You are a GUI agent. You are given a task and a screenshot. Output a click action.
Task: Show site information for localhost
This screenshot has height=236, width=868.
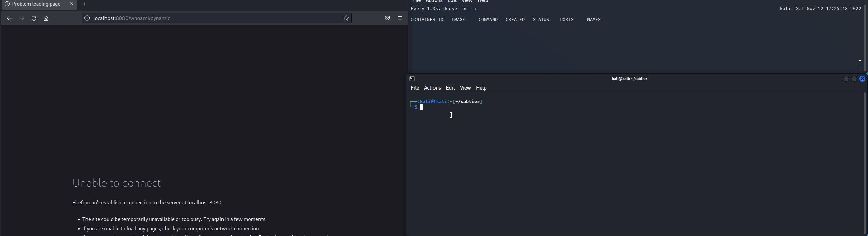click(87, 18)
